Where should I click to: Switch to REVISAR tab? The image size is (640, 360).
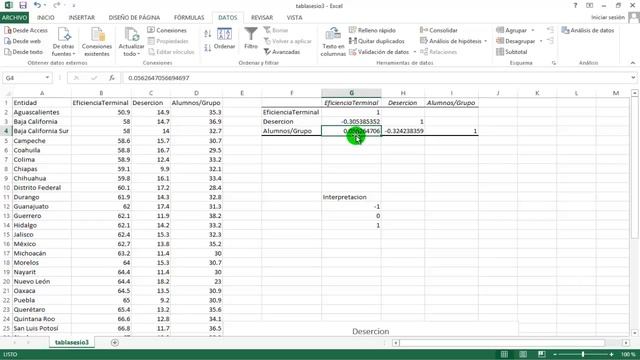pos(262,18)
